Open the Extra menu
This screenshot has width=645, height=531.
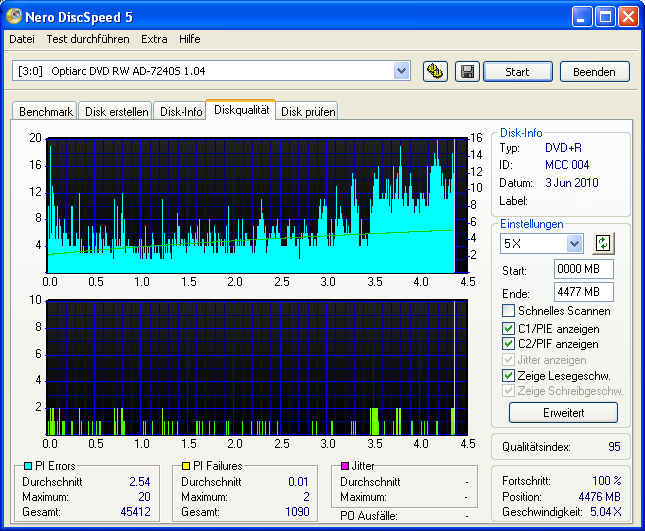[154, 39]
